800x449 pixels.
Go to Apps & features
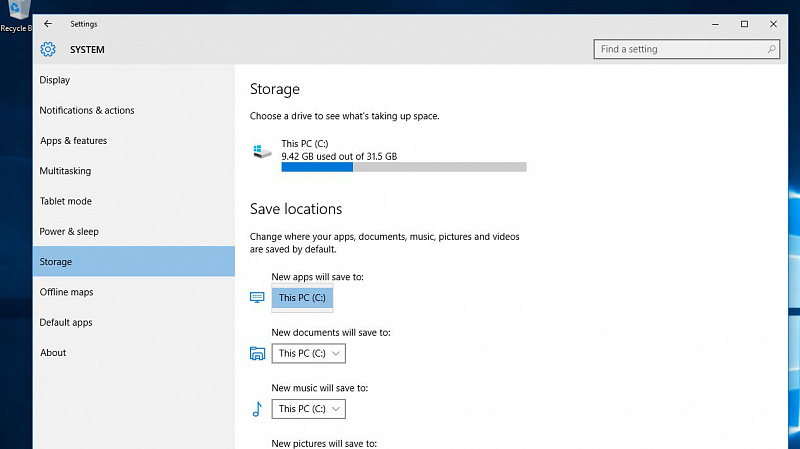point(134,140)
